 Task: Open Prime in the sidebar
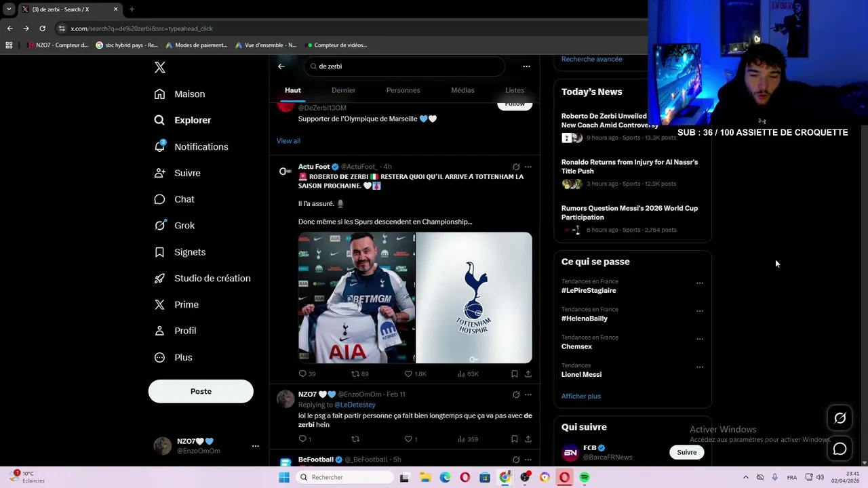point(176,305)
